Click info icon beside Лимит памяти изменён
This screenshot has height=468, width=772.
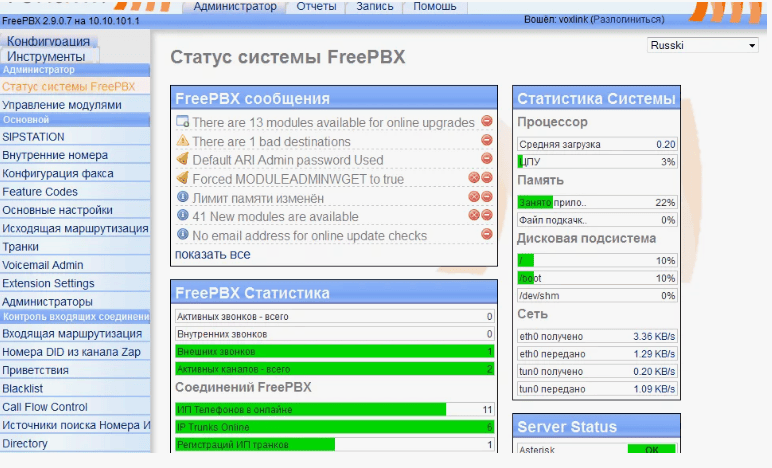click(x=183, y=197)
